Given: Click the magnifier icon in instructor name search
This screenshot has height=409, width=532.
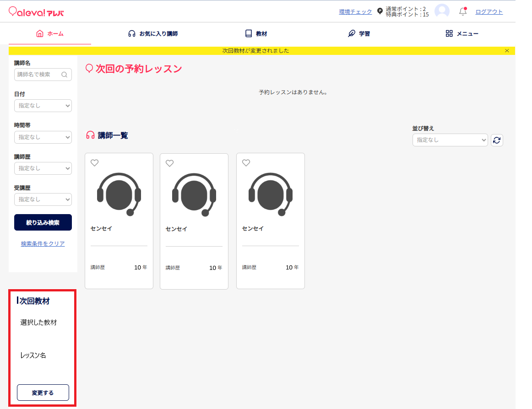Looking at the screenshot, I should tap(65, 75).
